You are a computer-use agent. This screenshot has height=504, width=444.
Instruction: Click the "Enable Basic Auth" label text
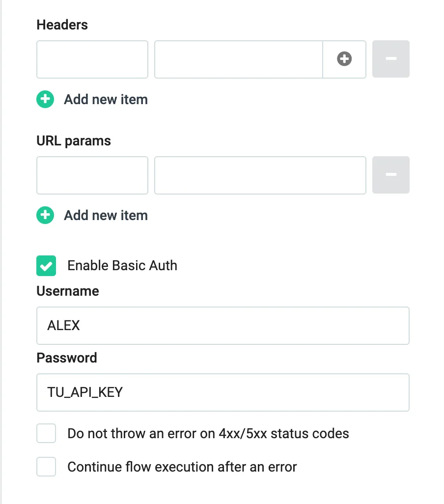[122, 266]
